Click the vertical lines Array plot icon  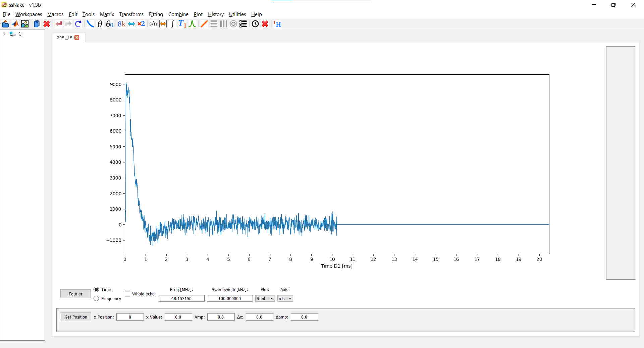coord(223,24)
